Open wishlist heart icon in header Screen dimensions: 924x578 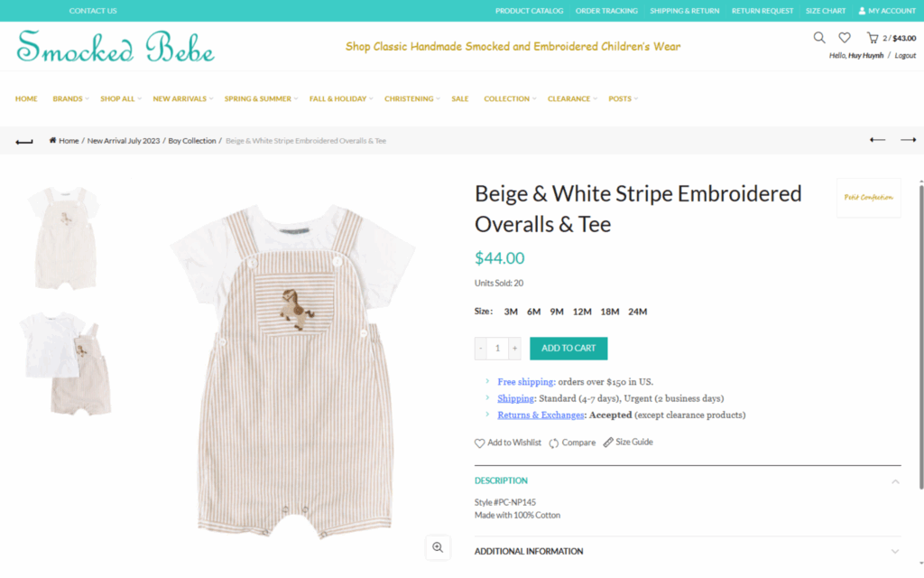coord(845,38)
